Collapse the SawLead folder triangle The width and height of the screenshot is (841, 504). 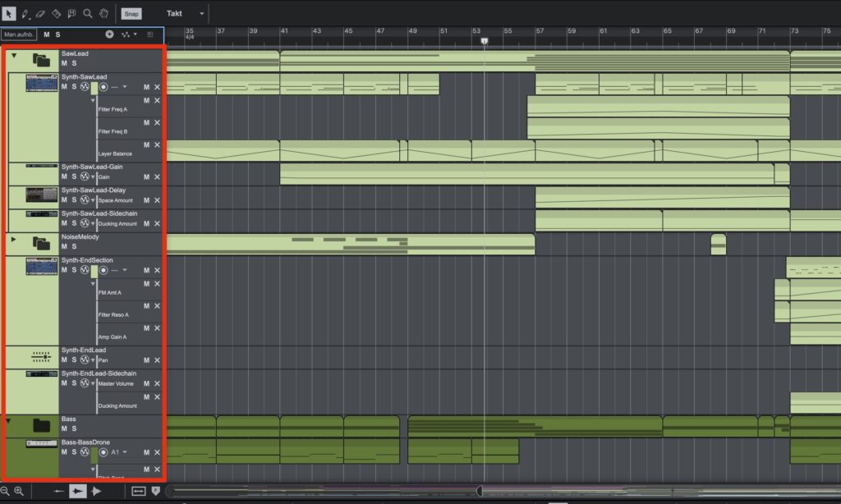click(14, 56)
